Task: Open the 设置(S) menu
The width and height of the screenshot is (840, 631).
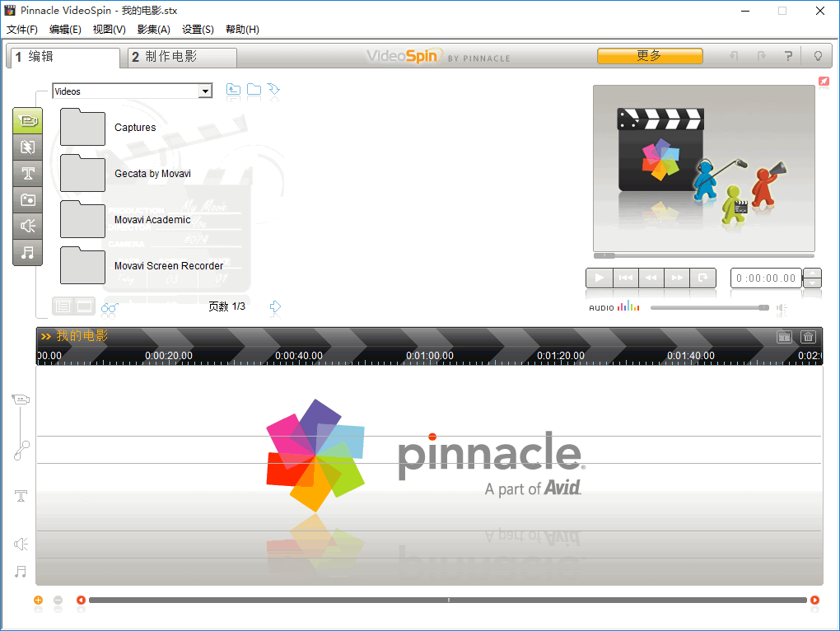Action: tap(198, 30)
